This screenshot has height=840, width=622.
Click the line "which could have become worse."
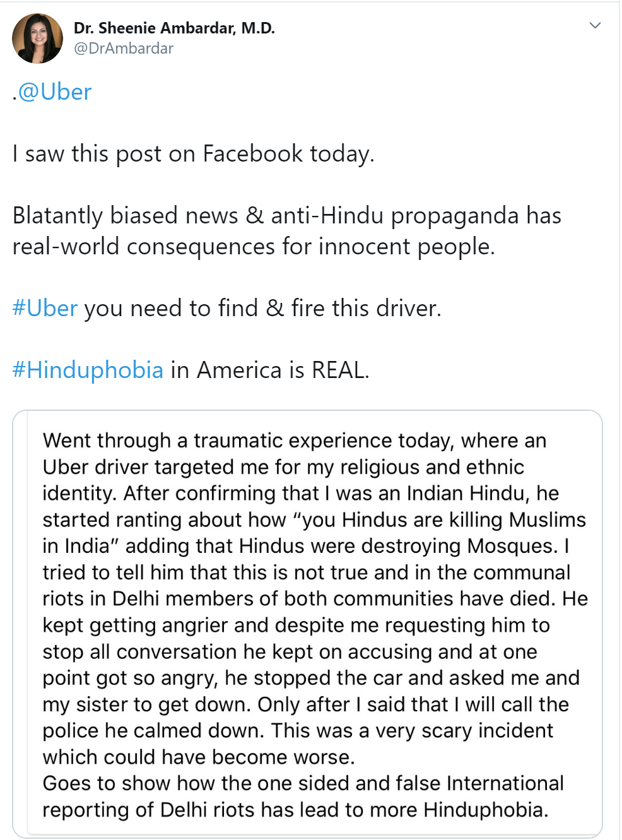[199, 757]
